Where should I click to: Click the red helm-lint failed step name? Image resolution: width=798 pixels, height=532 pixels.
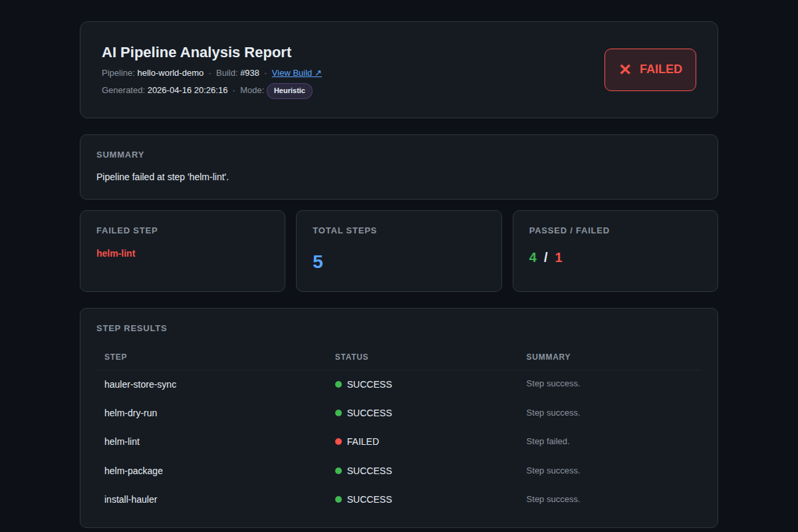coord(116,253)
